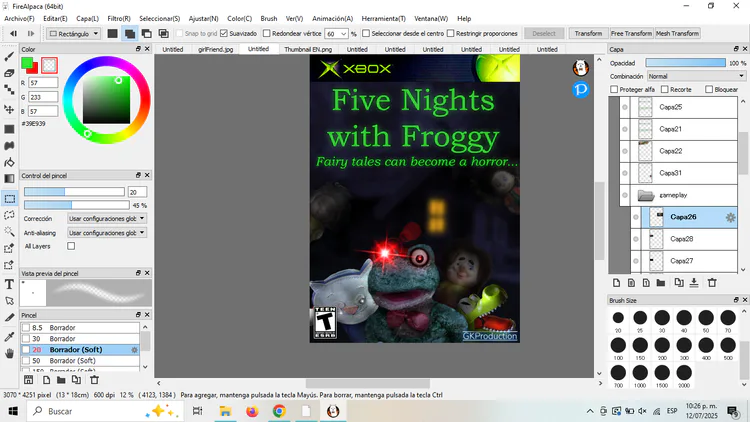This screenshot has height=422, width=750.
Task: Open the Animación(A) menu
Action: point(332,19)
